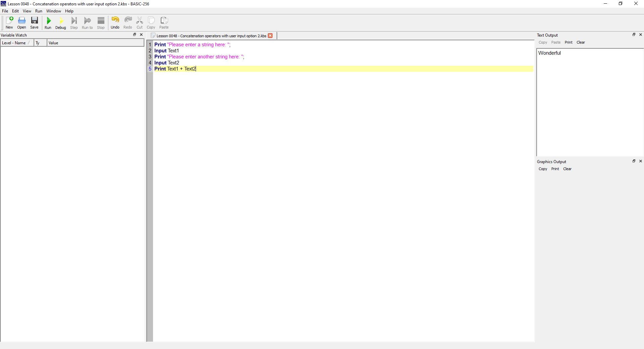Click the New file toolbar icon

point(9,23)
